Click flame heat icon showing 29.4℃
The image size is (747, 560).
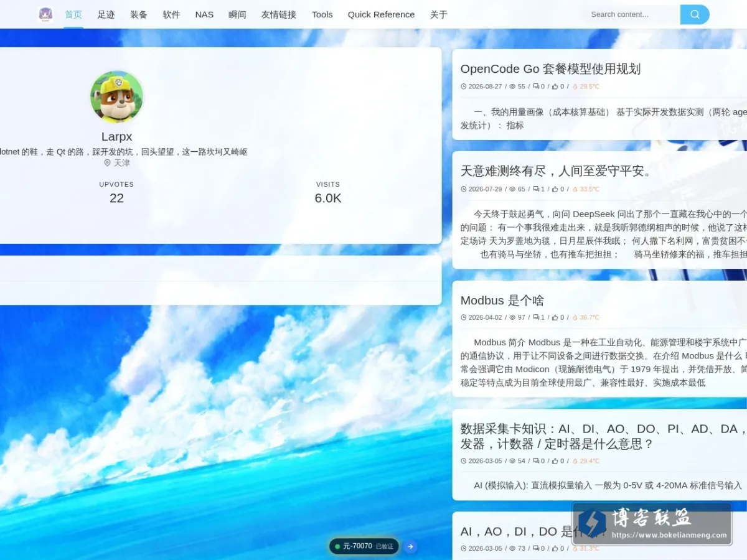575,461
